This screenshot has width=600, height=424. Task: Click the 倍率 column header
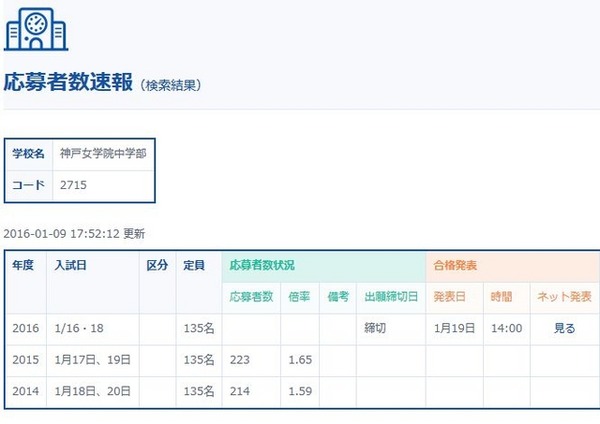[299, 297]
